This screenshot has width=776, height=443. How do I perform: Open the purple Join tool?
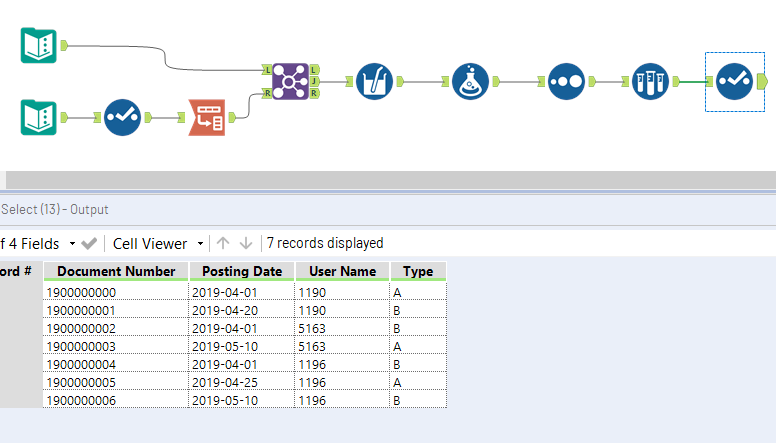pyautogui.click(x=291, y=81)
